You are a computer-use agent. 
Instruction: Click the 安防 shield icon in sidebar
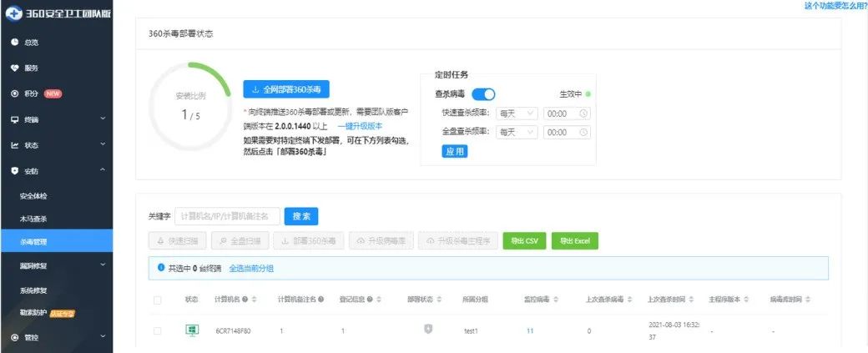click(15, 171)
